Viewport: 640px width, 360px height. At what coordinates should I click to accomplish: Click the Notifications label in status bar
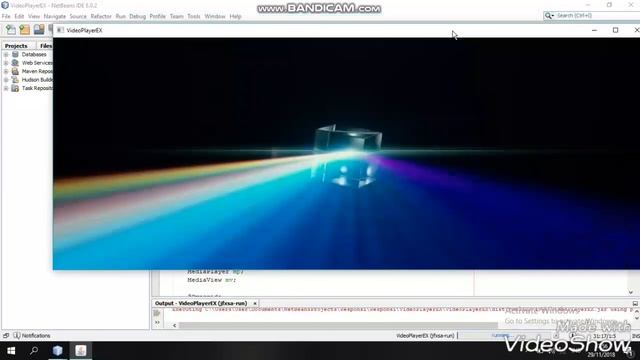[36, 336]
